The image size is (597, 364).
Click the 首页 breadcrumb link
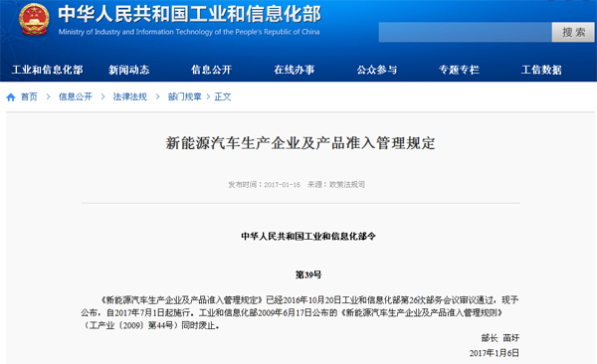[x=29, y=96]
